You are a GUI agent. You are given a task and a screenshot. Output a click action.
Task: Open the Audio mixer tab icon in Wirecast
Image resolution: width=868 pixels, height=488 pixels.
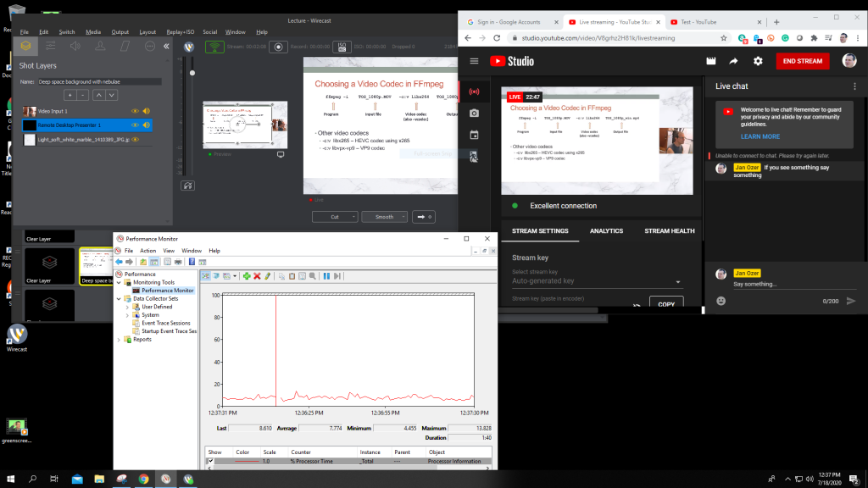[75, 46]
